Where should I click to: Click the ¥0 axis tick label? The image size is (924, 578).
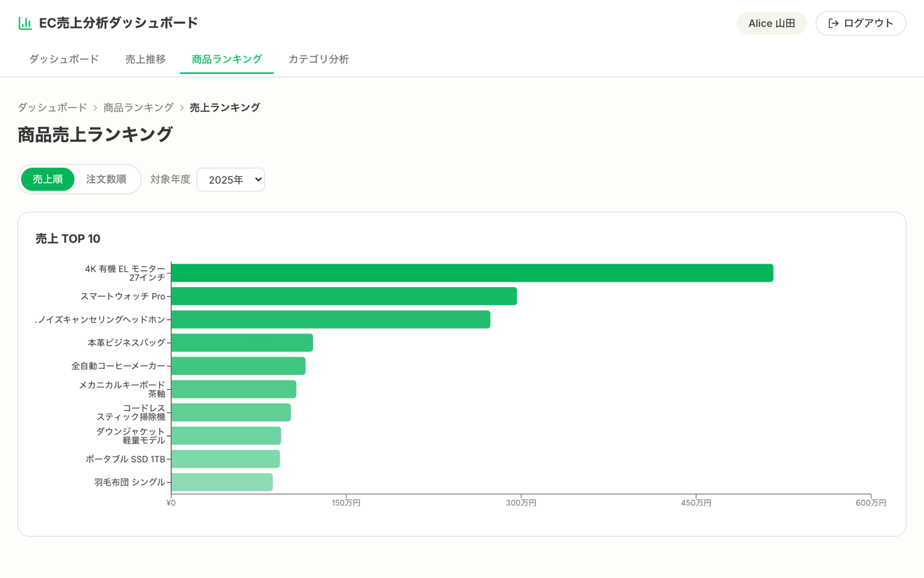171,503
